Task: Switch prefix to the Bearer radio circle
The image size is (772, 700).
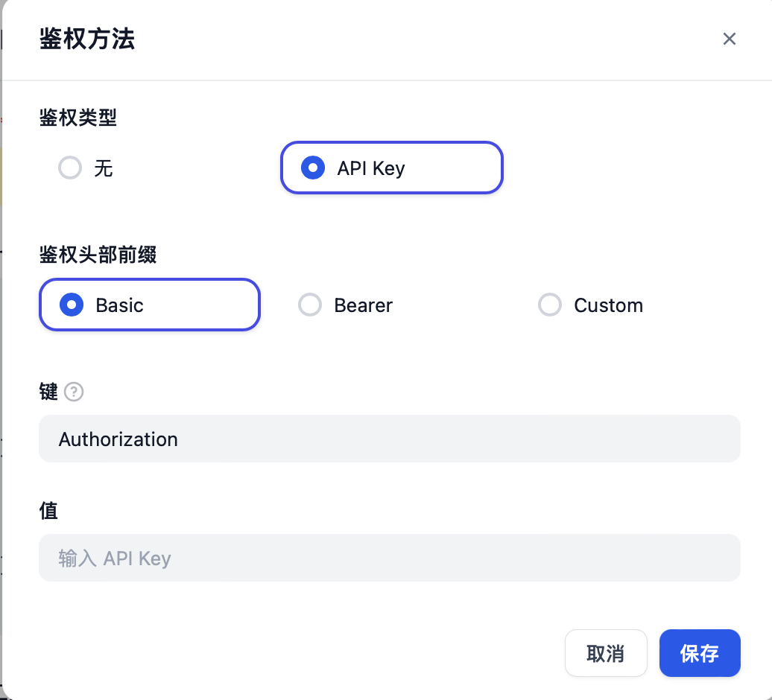Action: (x=310, y=305)
